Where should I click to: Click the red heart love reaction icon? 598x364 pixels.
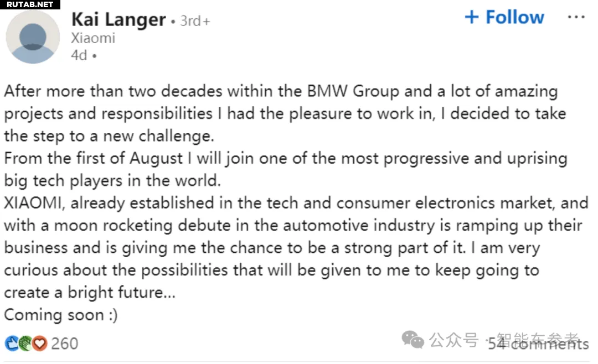[x=40, y=344]
